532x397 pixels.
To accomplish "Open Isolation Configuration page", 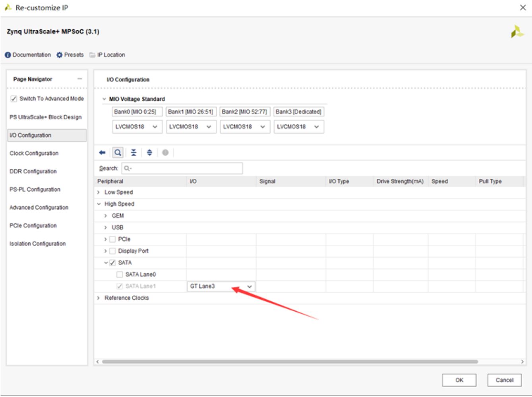I will (x=37, y=244).
